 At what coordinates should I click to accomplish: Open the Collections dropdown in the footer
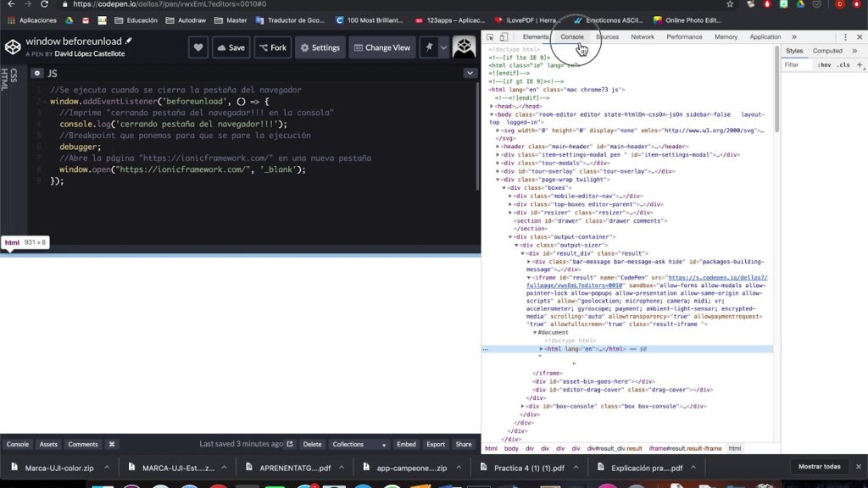point(359,444)
